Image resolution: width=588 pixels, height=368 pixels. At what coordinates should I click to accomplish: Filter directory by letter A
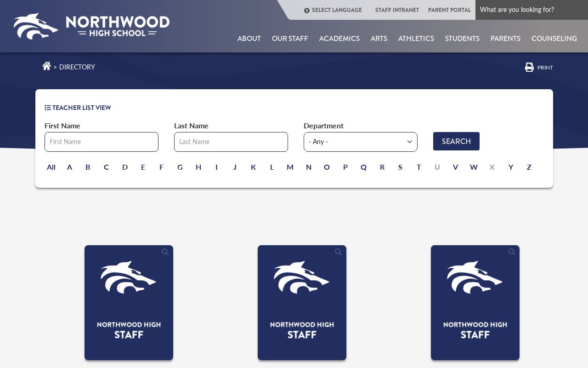click(x=69, y=167)
